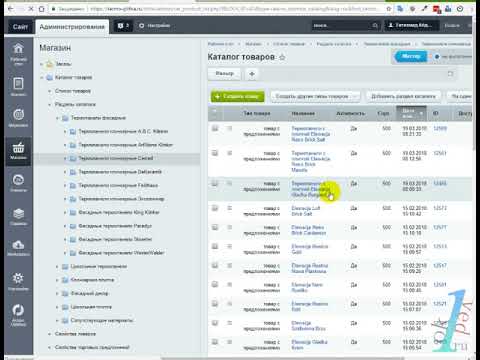480x360 pixels.
Task: Check the Rustico Nova product row
Action: [215, 266]
